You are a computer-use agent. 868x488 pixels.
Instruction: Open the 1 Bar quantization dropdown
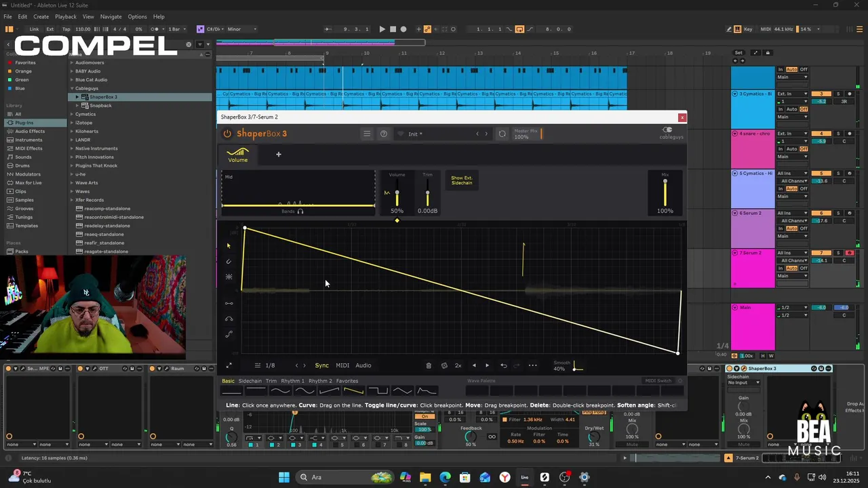pos(177,29)
